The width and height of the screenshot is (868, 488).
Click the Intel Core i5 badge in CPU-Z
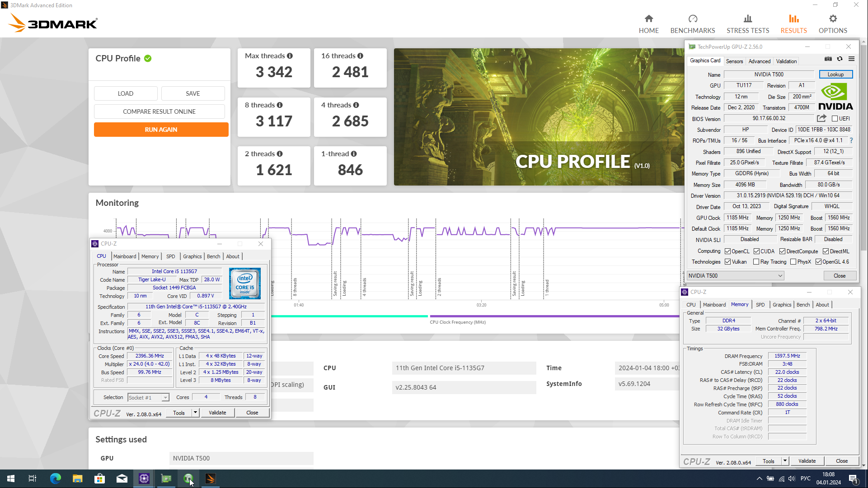point(244,284)
